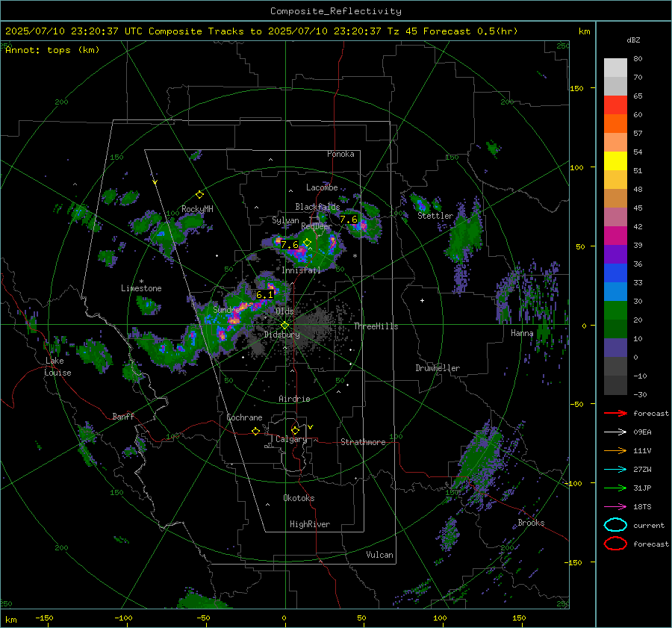Pick the red swatch between 65 and 60
This screenshot has height=628, width=672.
[615, 105]
